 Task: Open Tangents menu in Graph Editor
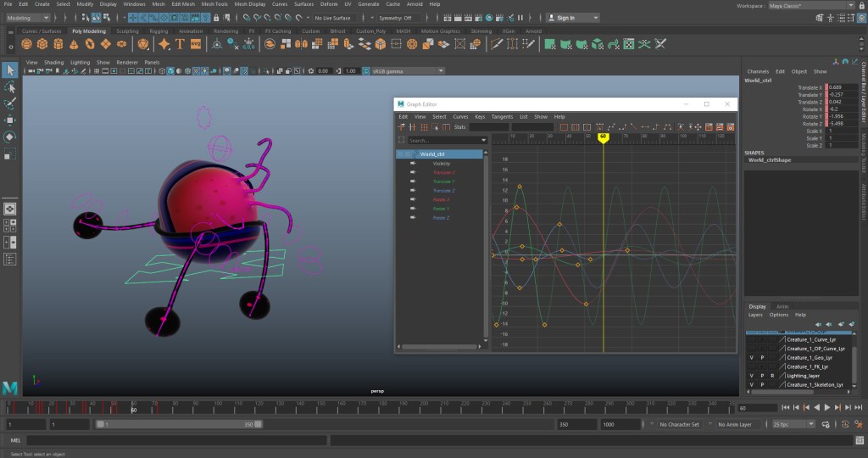(x=502, y=116)
